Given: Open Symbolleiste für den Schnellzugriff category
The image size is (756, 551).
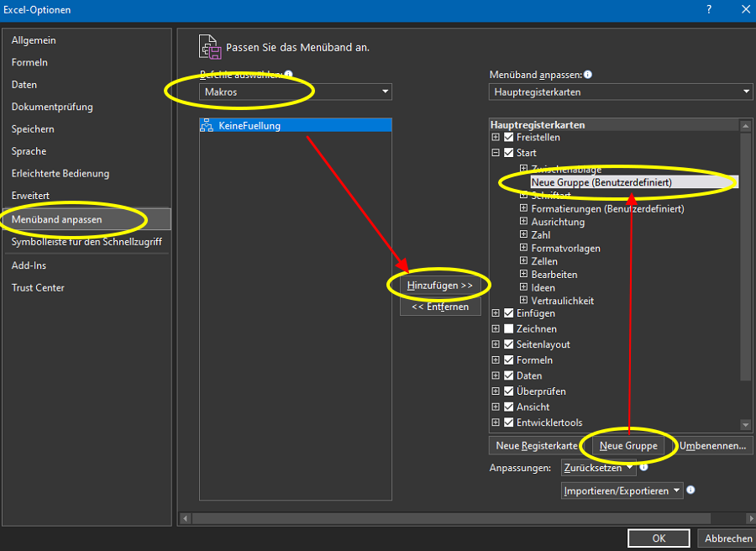Looking at the screenshot, I should [87, 242].
